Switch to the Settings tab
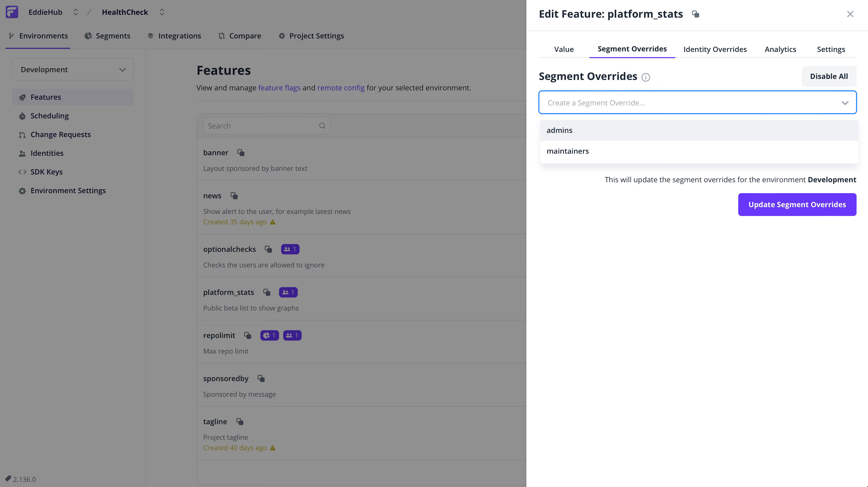 (831, 49)
